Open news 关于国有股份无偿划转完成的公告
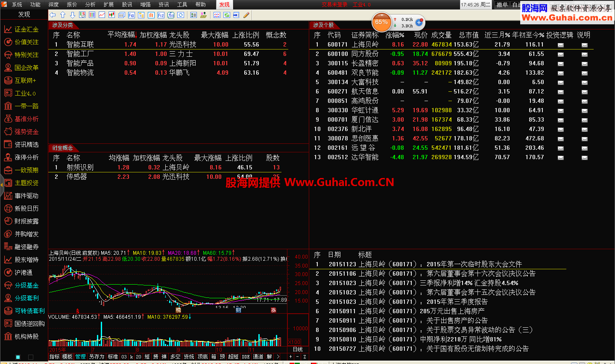Screen dimensions: 615x364 click(477, 349)
